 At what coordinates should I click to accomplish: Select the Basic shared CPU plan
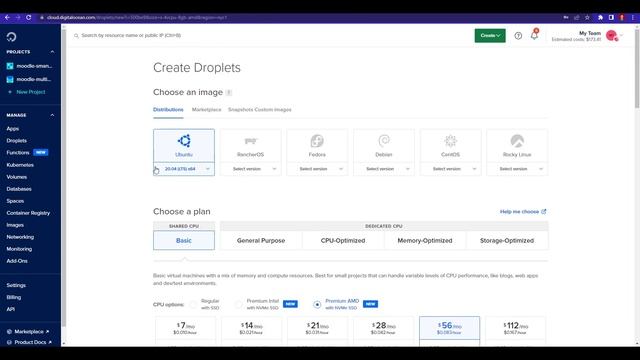coord(184,240)
